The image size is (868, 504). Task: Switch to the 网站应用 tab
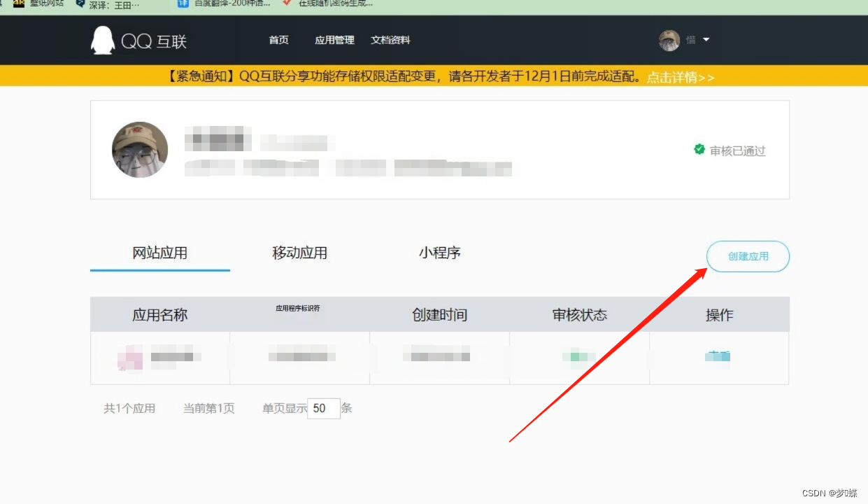[160, 253]
